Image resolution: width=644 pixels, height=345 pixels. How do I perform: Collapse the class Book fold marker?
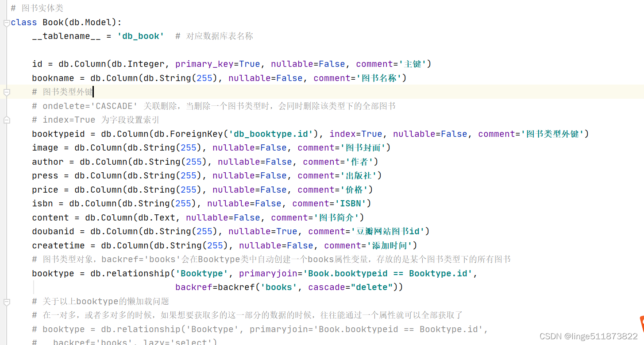[6, 23]
